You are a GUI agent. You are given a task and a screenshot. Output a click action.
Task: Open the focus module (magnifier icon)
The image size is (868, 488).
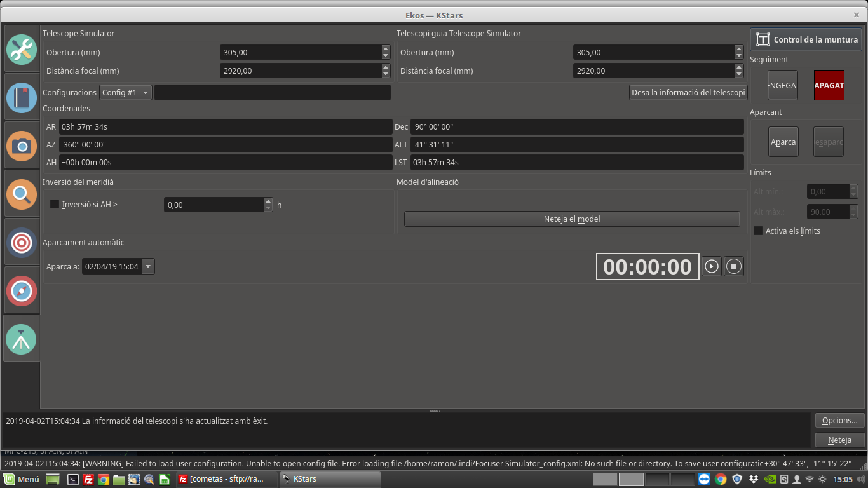tap(22, 194)
